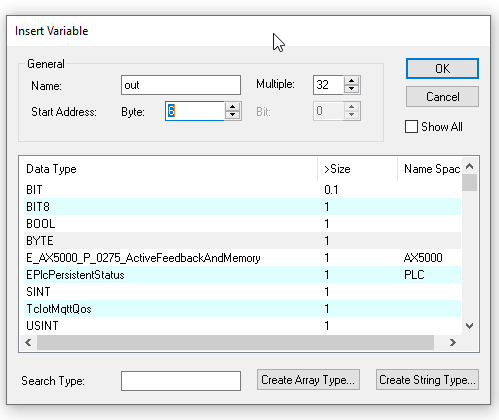Increase the Multiple value with up arrow
Screen dimensions: 499x420
pos(351,81)
